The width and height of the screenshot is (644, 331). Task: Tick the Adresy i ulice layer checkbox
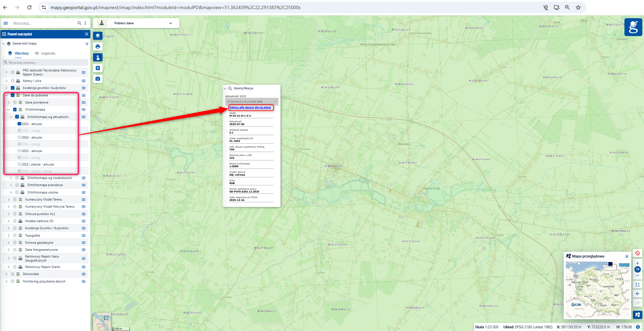click(x=13, y=81)
